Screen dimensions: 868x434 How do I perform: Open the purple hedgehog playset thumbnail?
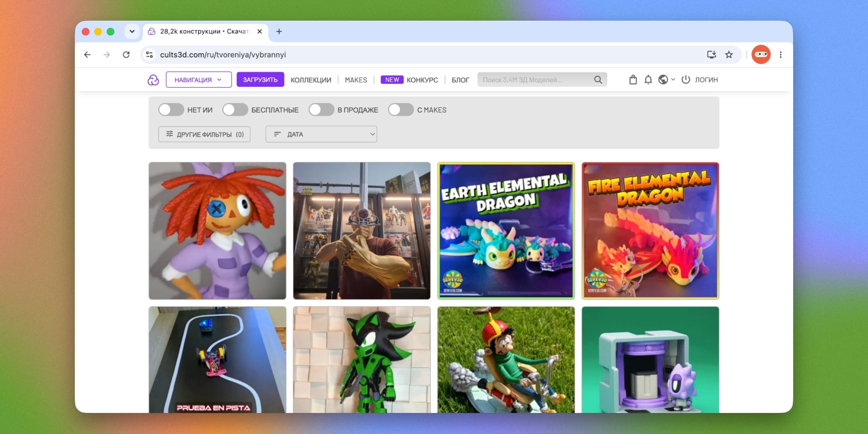pyautogui.click(x=650, y=360)
